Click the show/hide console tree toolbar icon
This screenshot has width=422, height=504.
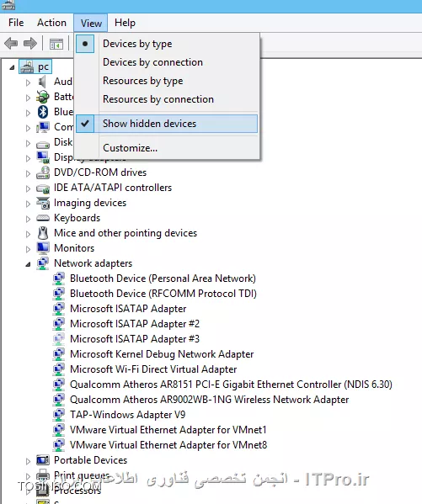tap(56, 44)
